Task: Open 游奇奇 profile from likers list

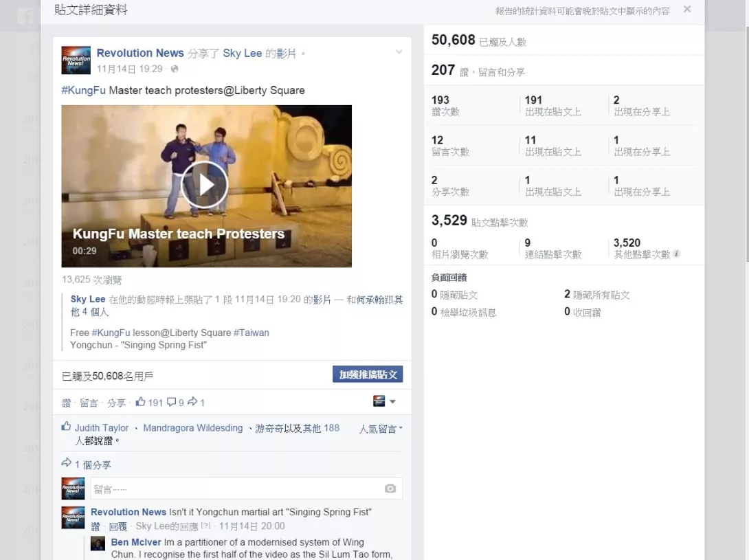Action: [269, 428]
